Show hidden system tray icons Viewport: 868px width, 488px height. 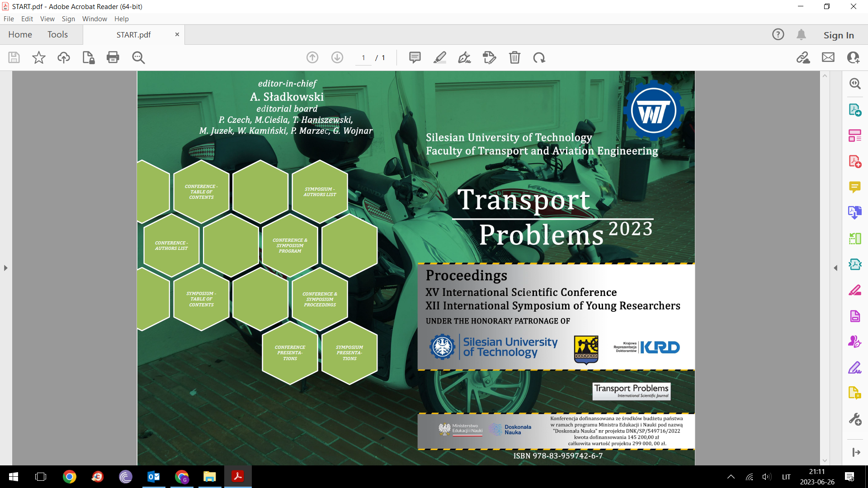[x=731, y=477]
